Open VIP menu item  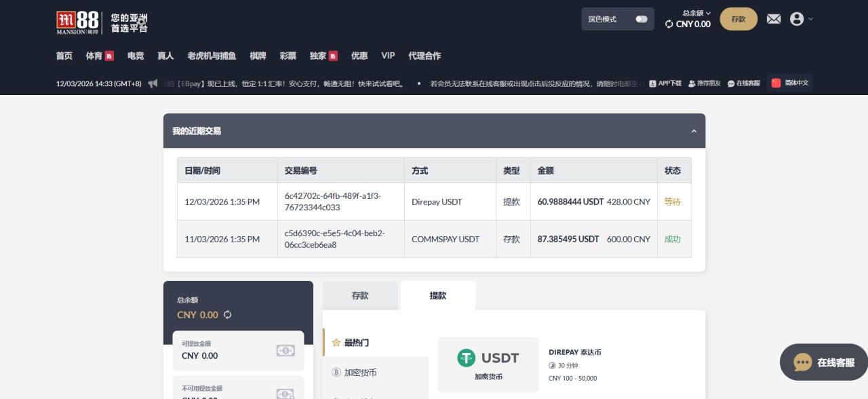point(388,56)
